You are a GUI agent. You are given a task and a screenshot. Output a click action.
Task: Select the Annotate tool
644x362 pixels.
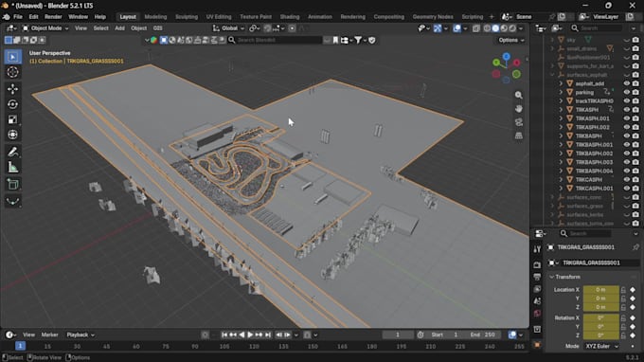coord(12,152)
